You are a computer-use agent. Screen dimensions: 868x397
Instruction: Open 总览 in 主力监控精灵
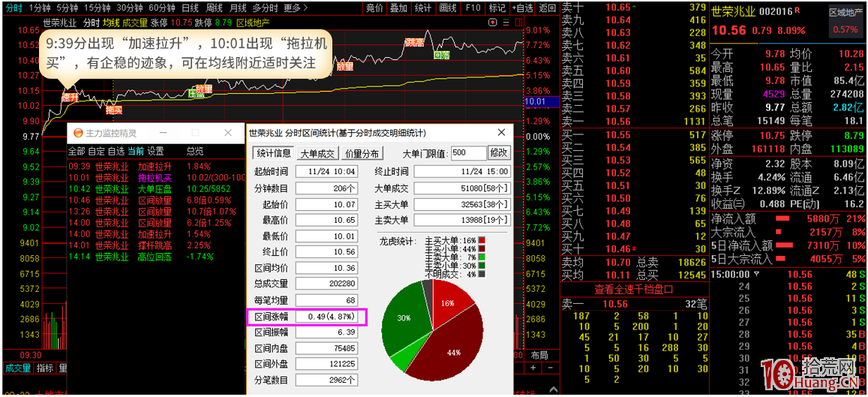(195, 151)
